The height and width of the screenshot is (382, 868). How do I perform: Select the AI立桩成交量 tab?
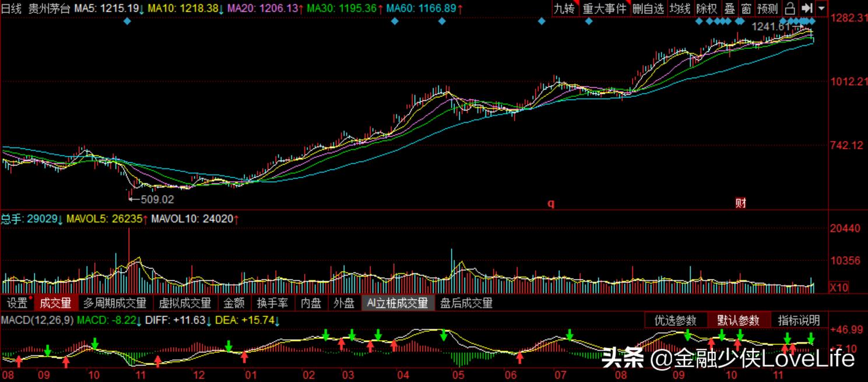[398, 303]
